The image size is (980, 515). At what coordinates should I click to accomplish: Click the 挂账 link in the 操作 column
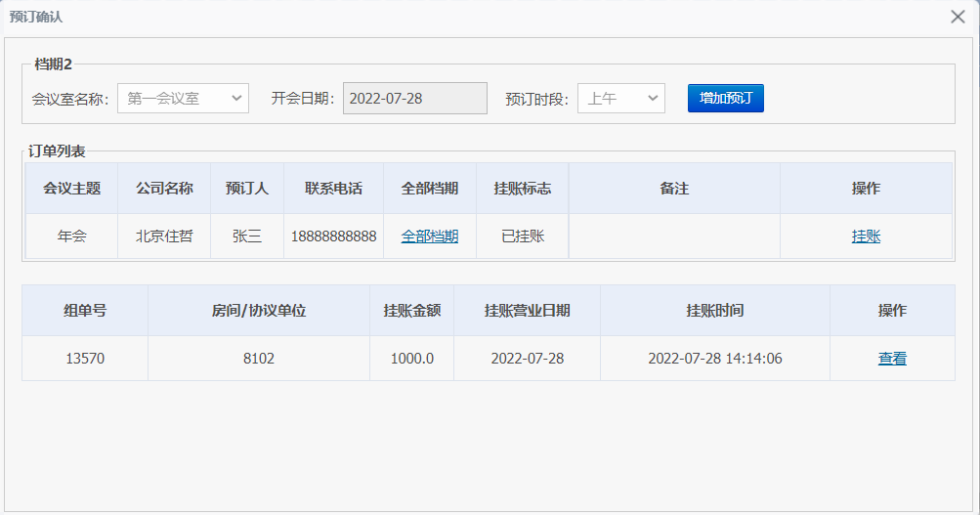click(867, 236)
